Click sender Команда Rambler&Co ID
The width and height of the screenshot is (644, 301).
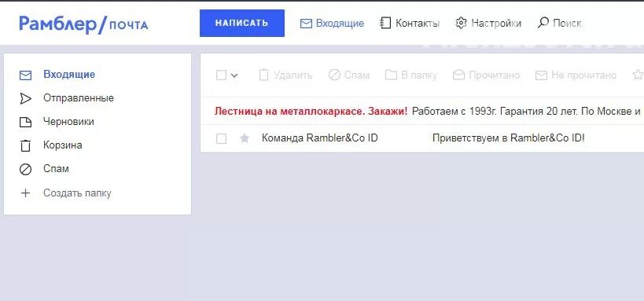[319, 138]
